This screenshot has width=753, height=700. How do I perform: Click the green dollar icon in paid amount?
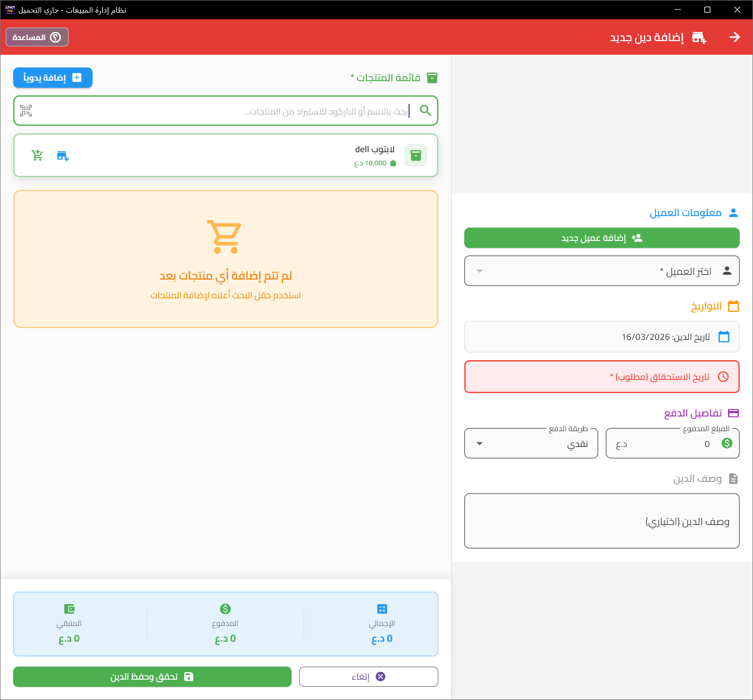point(727,443)
